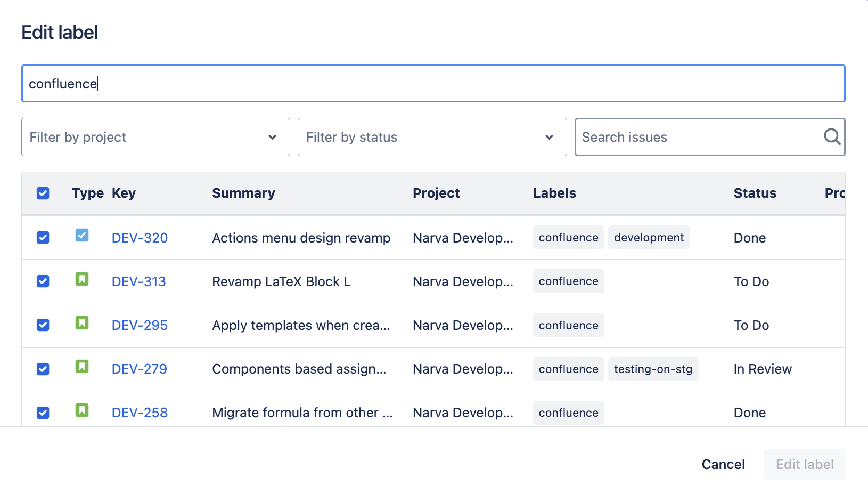
Task: Click the Cancel button
Action: [723, 464]
